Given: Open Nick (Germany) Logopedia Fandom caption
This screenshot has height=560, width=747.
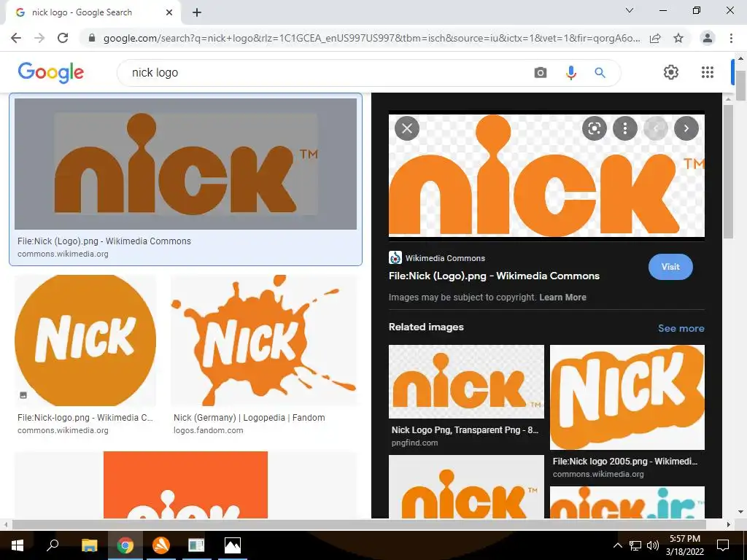Looking at the screenshot, I should (249, 418).
